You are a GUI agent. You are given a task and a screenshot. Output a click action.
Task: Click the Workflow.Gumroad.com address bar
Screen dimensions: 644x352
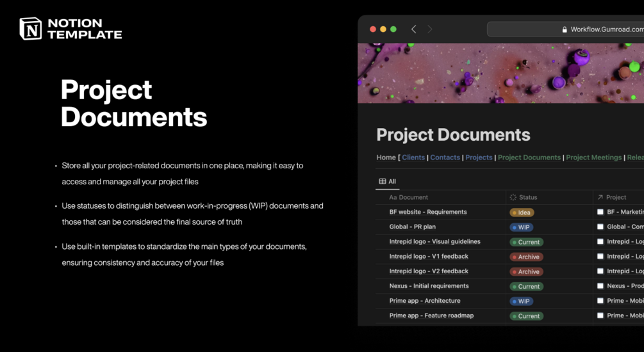tap(566, 29)
